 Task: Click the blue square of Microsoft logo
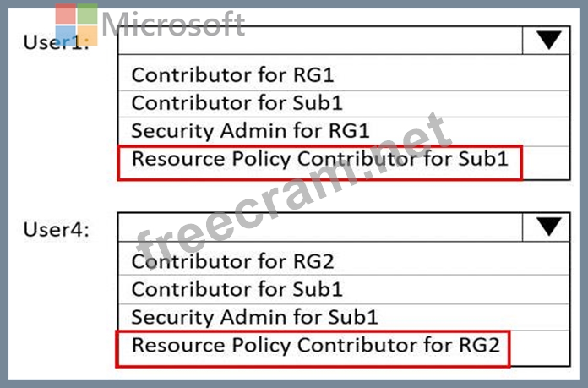[x=67, y=35]
